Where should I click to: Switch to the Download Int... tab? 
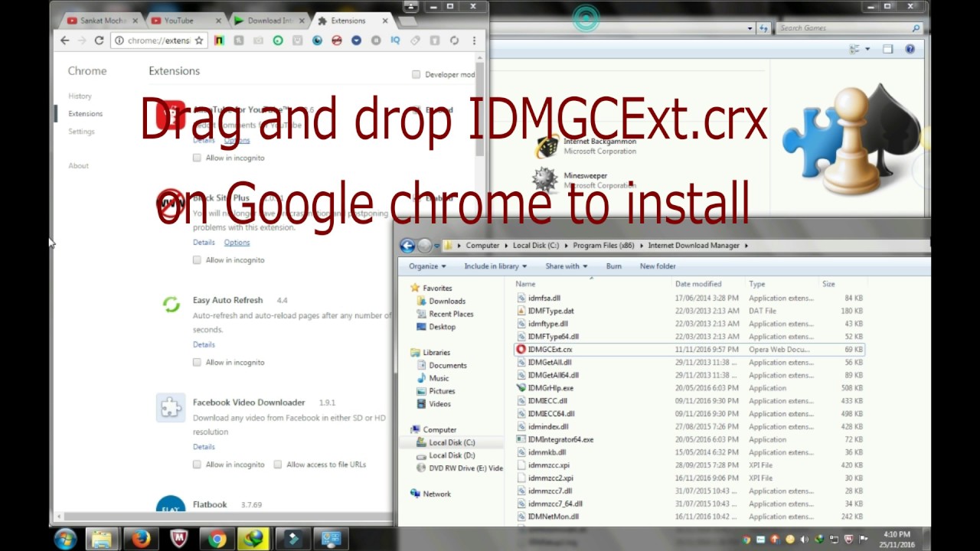[269, 21]
